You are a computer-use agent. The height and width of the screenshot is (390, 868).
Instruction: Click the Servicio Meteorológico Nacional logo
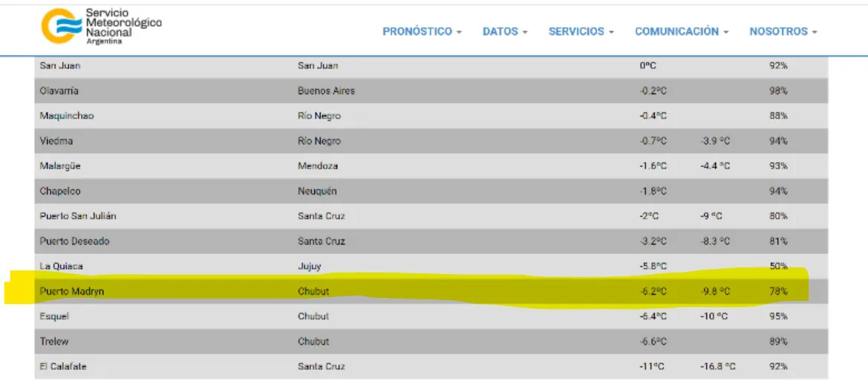101,26
